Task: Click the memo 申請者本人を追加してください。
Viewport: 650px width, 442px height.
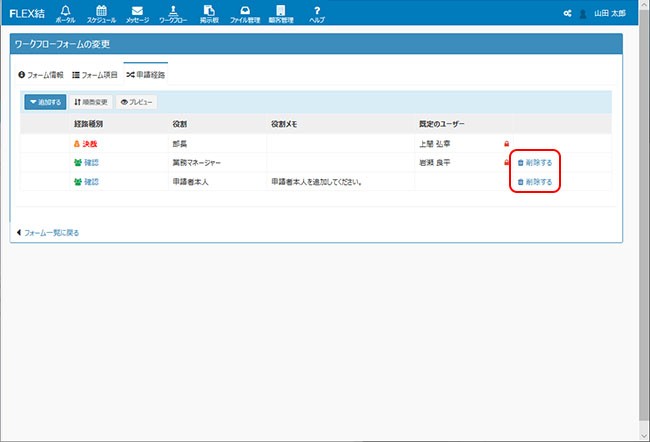Action: click(x=317, y=182)
